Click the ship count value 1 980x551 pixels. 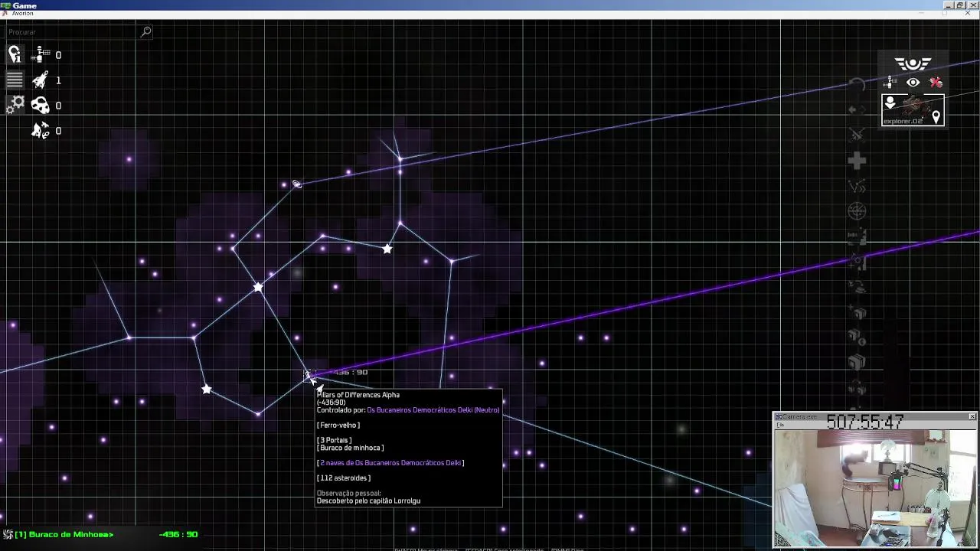point(58,80)
